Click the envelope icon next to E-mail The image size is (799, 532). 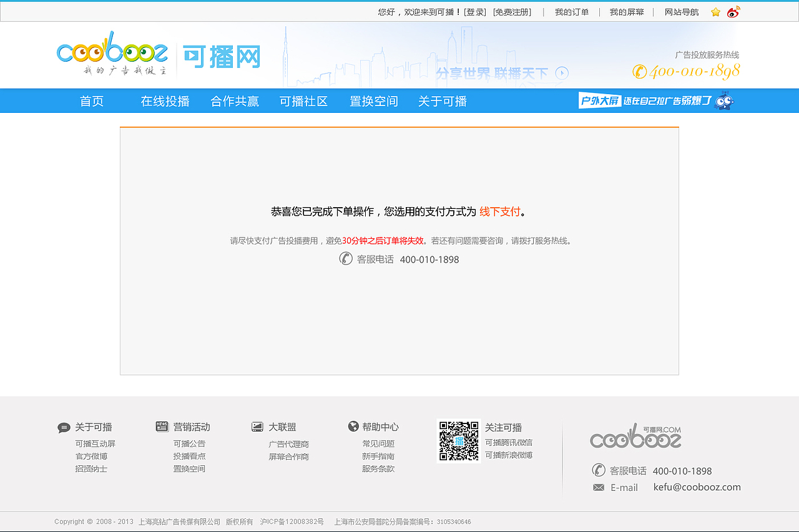(x=598, y=487)
